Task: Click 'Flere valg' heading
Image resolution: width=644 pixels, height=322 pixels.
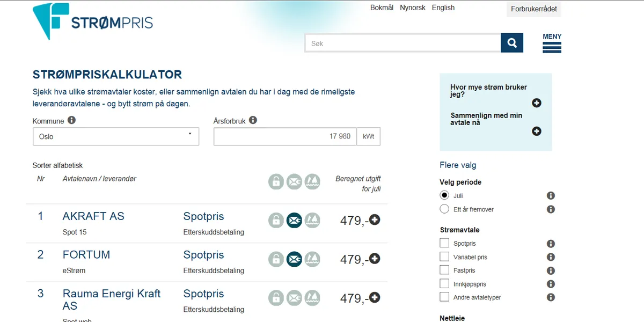Action: click(x=458, y=165)
